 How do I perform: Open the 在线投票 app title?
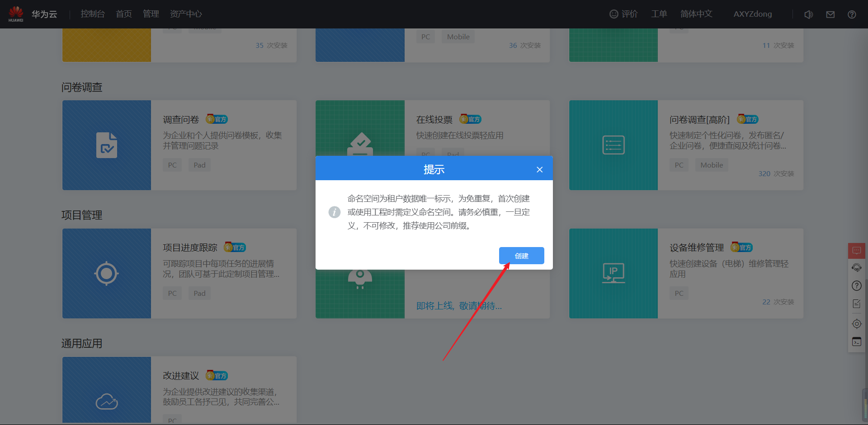coord(434,120)
